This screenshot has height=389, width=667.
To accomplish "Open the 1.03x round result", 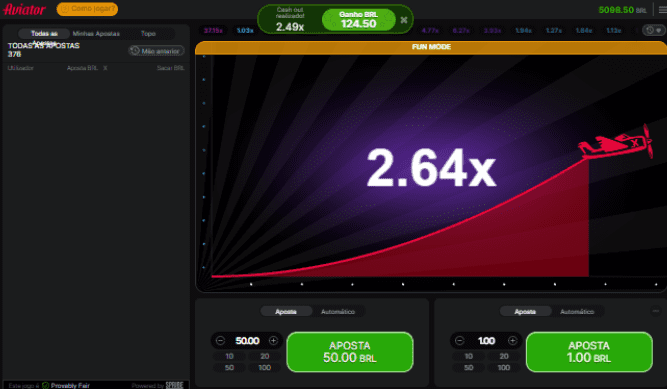I will point(245,31).
